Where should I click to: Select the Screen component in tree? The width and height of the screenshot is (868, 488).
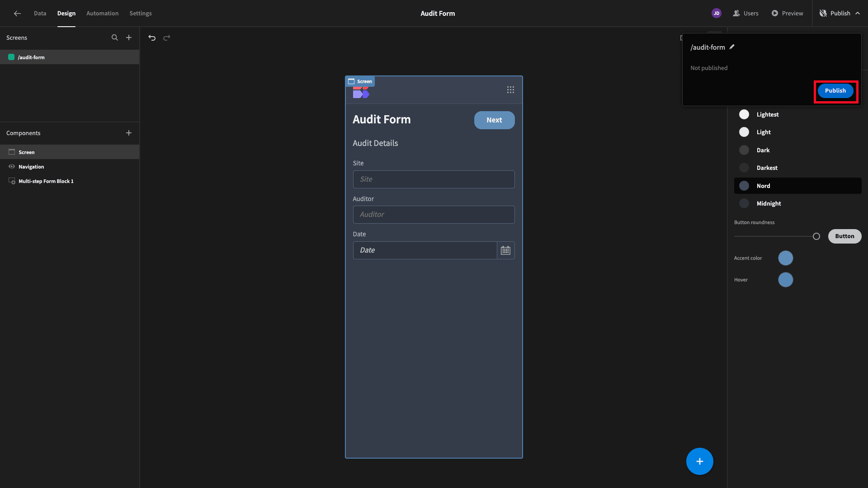tap(70, 152)
